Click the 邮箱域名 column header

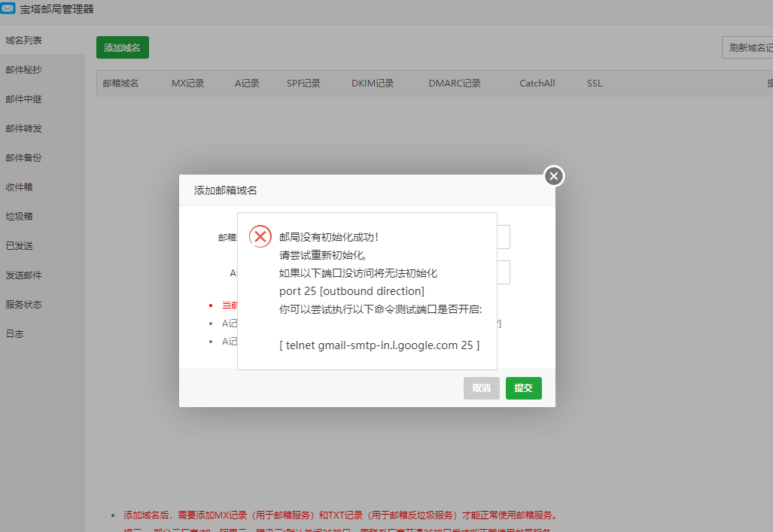pos(120,84)
